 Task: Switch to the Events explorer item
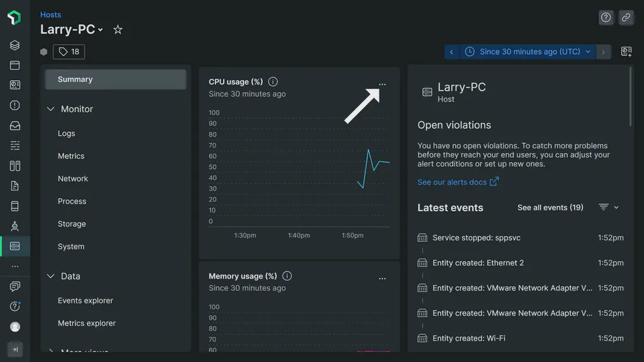click(x=85, y=300)
